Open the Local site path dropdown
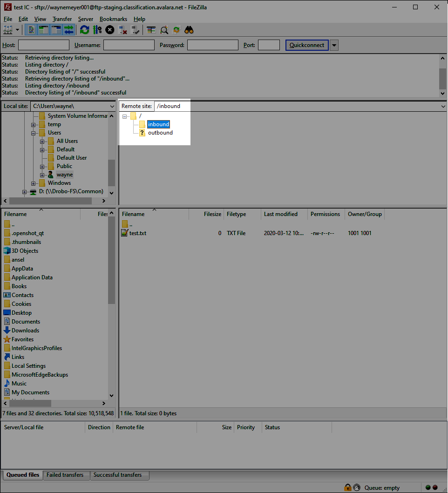Viewport: 448px width, 493px height. tap(112, 106)
